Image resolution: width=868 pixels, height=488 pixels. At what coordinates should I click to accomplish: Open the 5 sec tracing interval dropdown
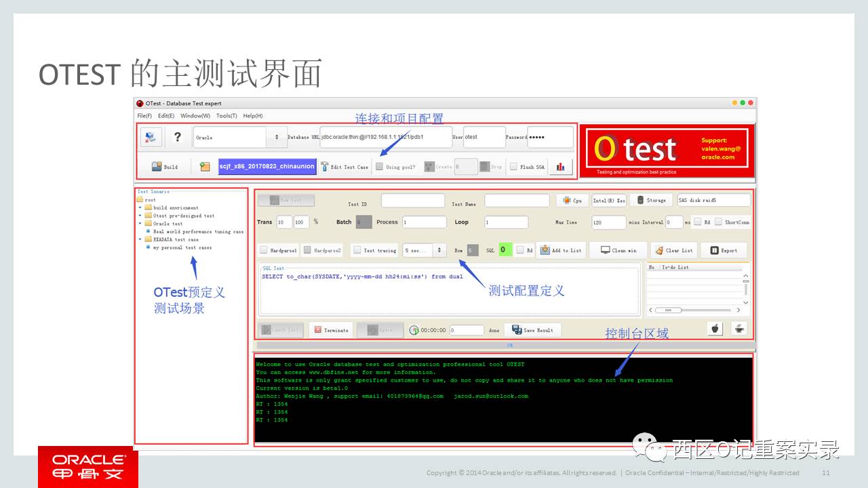click(425, 250)
